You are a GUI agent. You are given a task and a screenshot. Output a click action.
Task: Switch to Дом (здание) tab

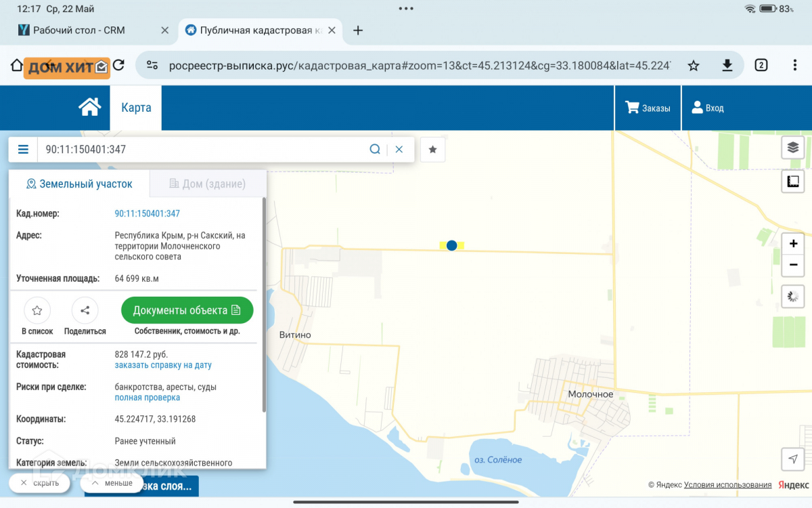point(207,184)
